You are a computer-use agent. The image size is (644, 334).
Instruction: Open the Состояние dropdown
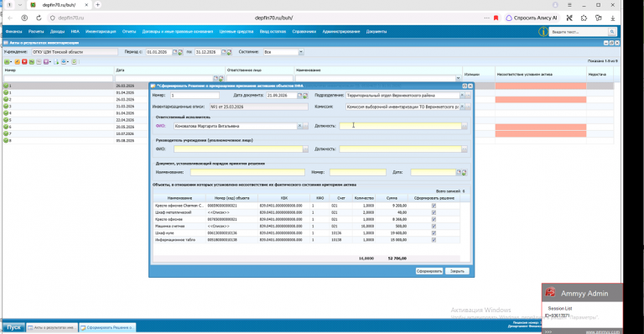coord(301,52)
